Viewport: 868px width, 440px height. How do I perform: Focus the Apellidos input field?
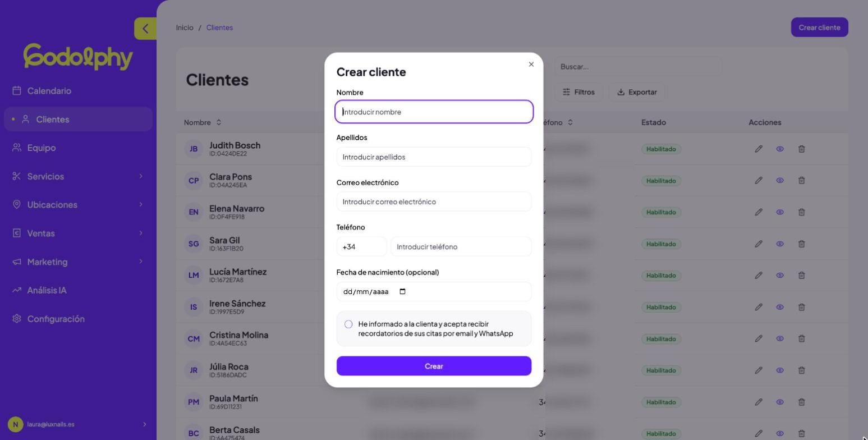tap(434, 157)
